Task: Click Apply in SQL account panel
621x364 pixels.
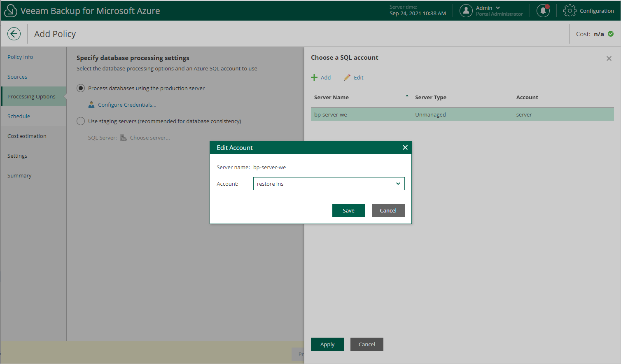Action: [327, 344]
